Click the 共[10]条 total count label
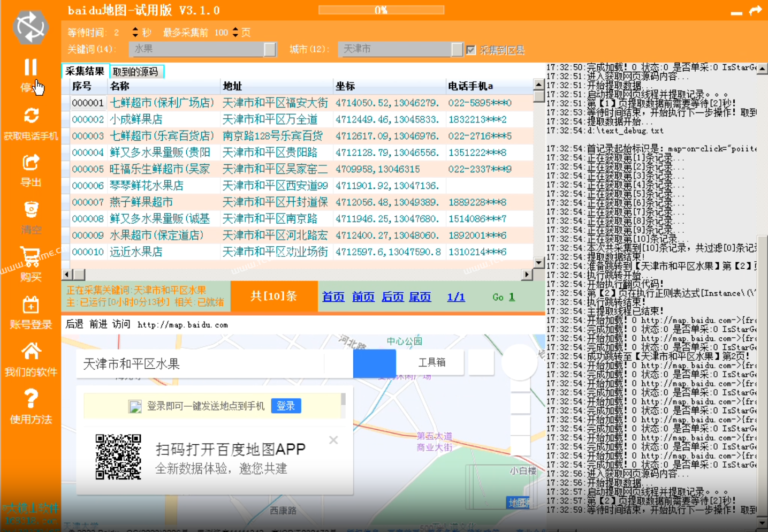Image resolution: width=768 pixels, height=532 pixels. click(273, 296)
